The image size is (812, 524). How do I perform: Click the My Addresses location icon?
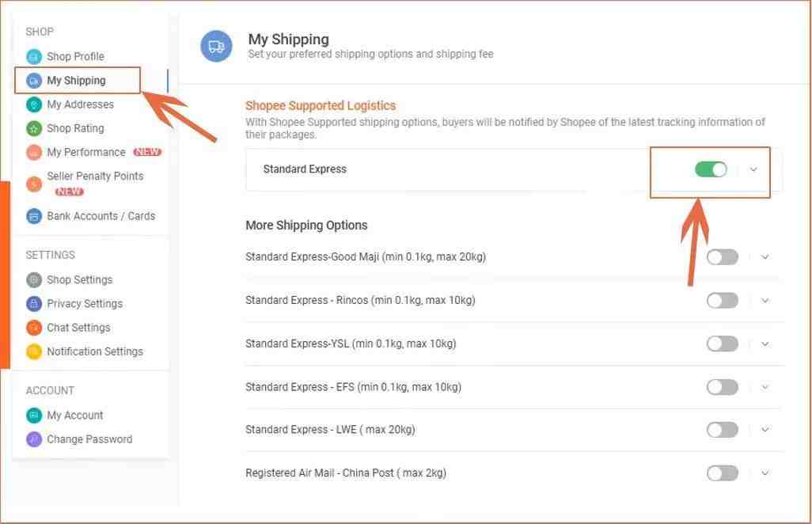[34, 104]
